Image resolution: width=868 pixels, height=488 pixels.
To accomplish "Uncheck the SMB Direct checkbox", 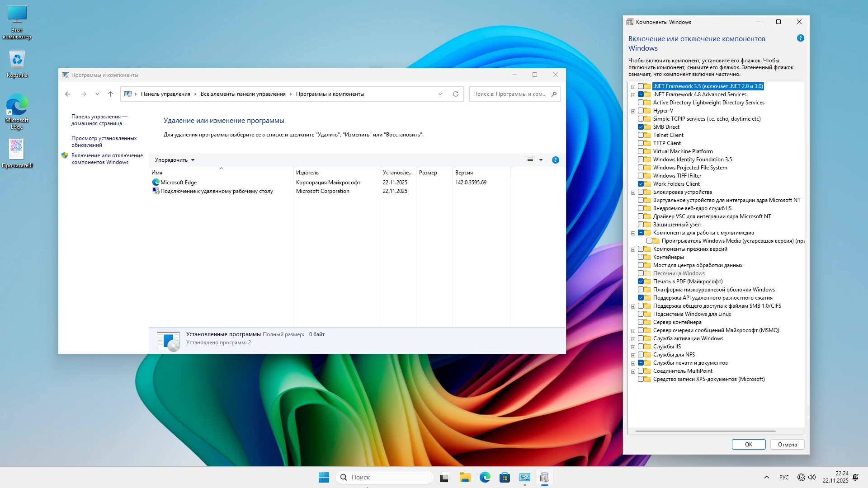I will (x=641, y=127).
